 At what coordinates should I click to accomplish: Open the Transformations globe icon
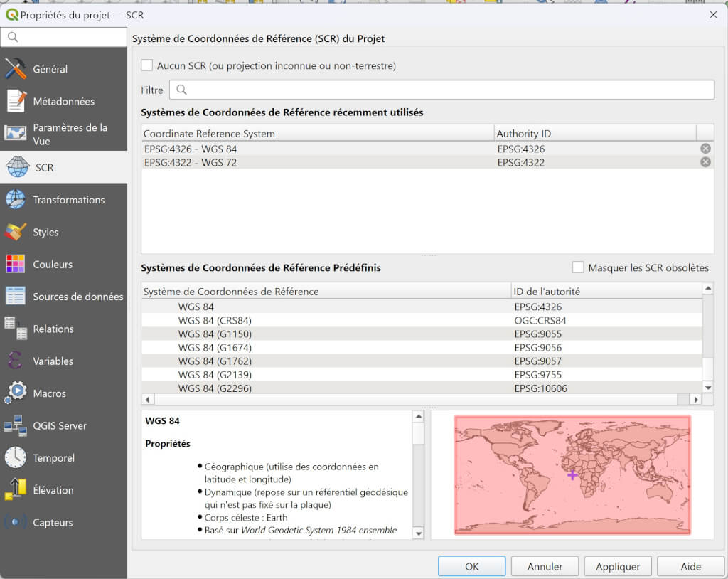(16, 200)
